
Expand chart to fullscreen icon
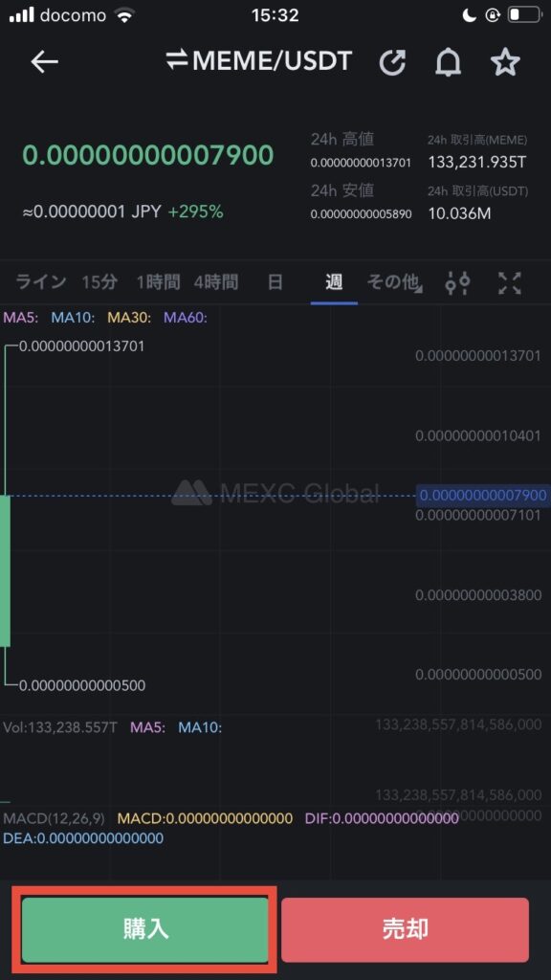[510, 283]
